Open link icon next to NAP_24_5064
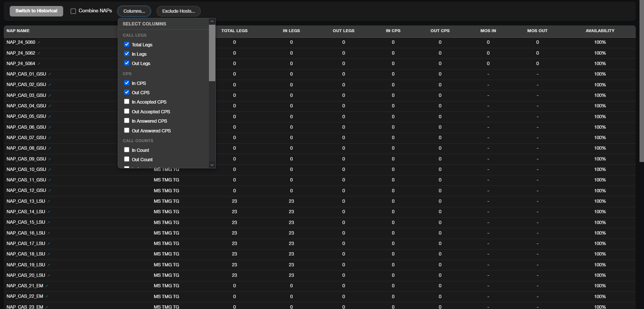 [38, 64]
